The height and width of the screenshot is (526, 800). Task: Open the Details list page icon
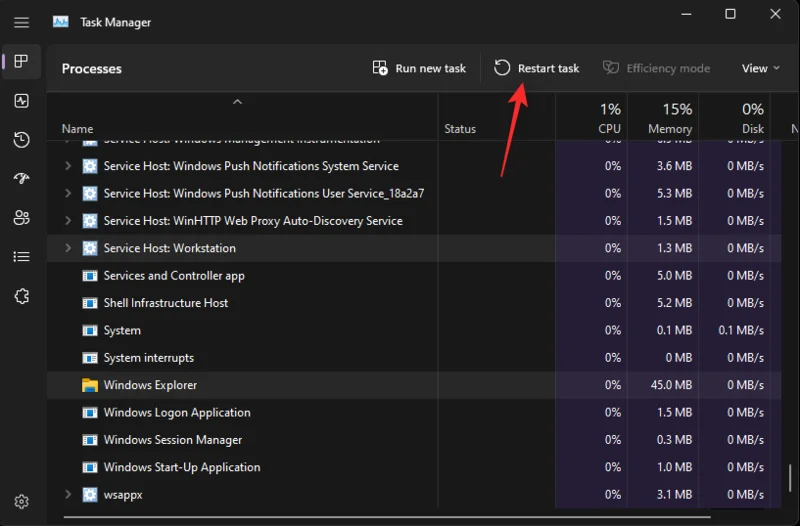tap(21, 257)
